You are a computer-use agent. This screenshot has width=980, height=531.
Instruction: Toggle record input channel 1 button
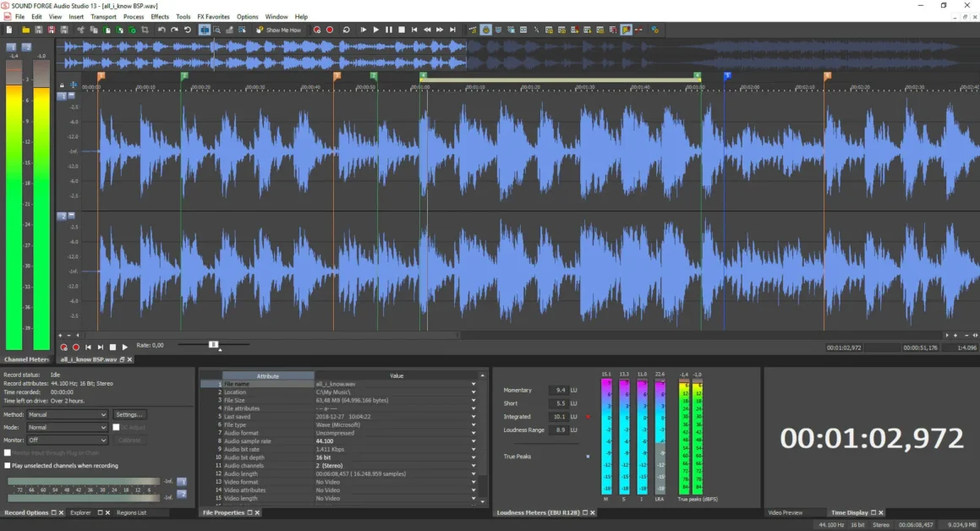pos(181,481)
